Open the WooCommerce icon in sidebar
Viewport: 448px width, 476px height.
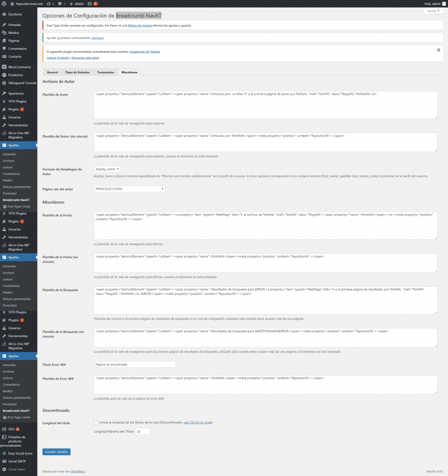tap(4, 67)
